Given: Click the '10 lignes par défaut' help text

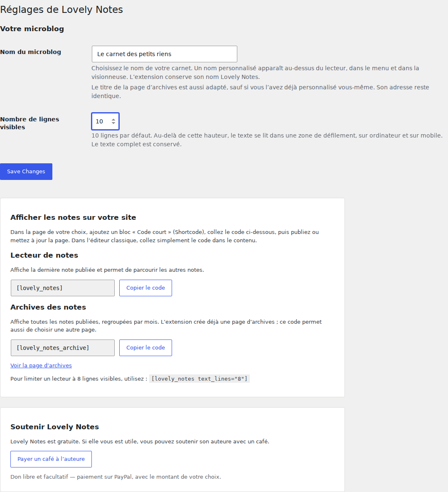Looking at the screenshot, I should 267,140.
